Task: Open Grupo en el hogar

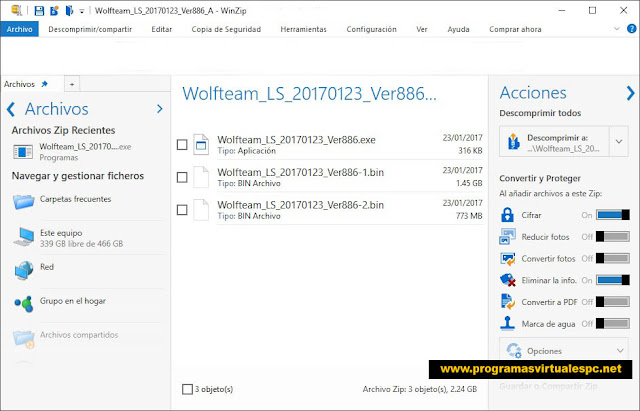Action: pos(73,301)
